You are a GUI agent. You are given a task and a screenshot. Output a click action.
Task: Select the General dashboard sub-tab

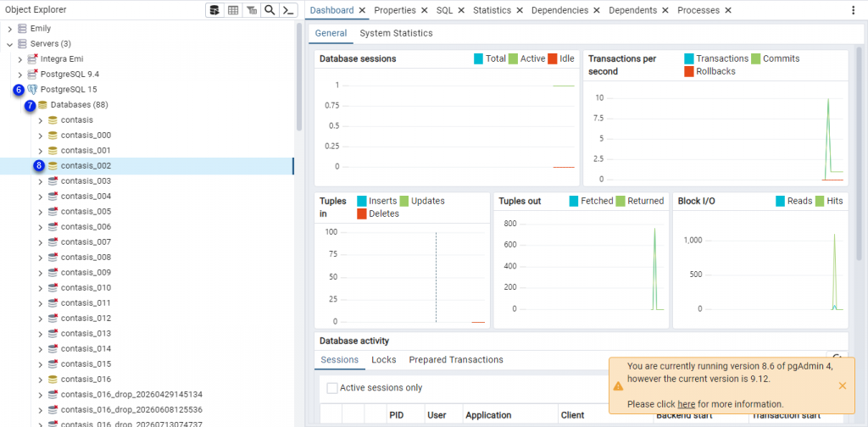[x=331, y=33]
